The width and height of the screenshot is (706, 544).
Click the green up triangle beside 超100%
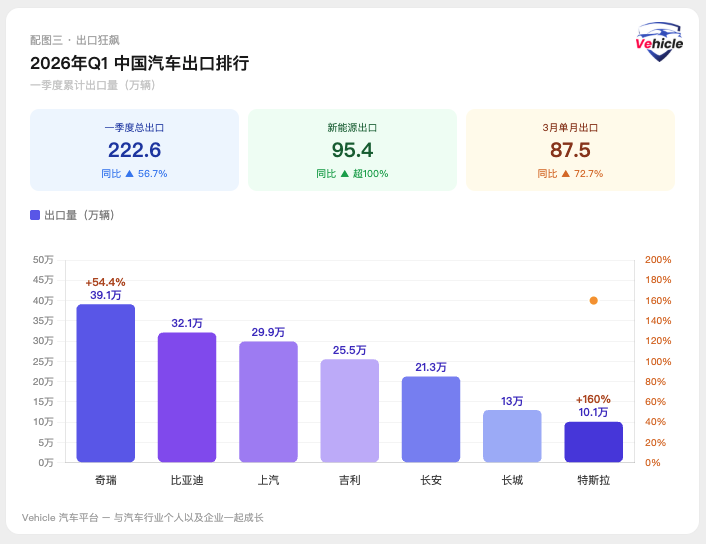(345, 173)
